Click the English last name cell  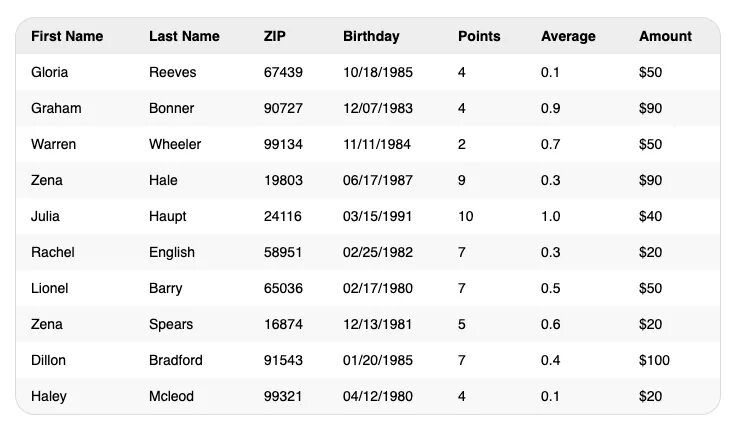pyautogui.click(x=172, y=252)
